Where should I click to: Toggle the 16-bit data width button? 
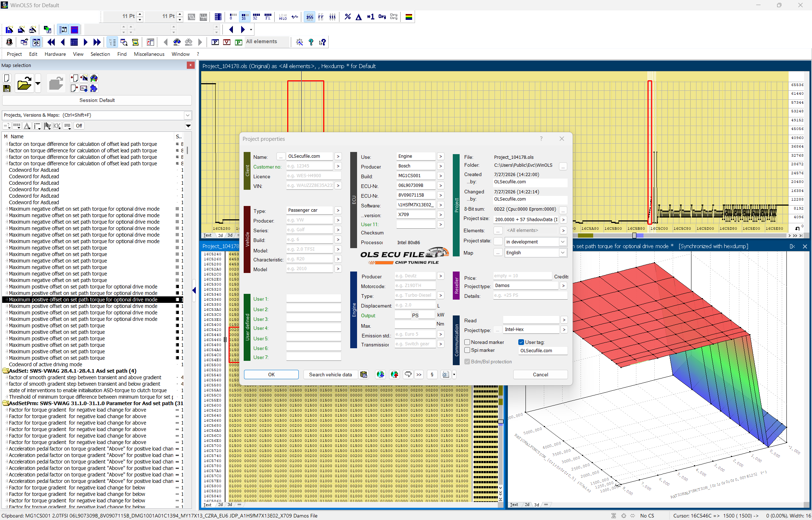pos(244,17)
